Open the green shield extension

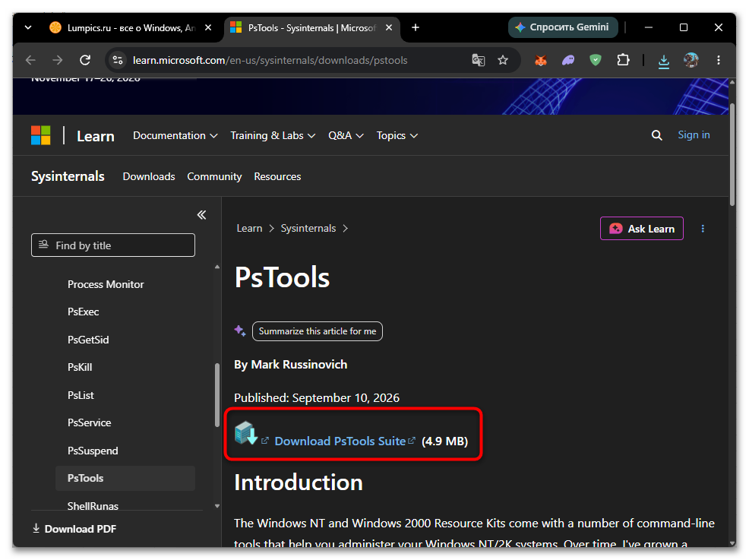(596, 60)
